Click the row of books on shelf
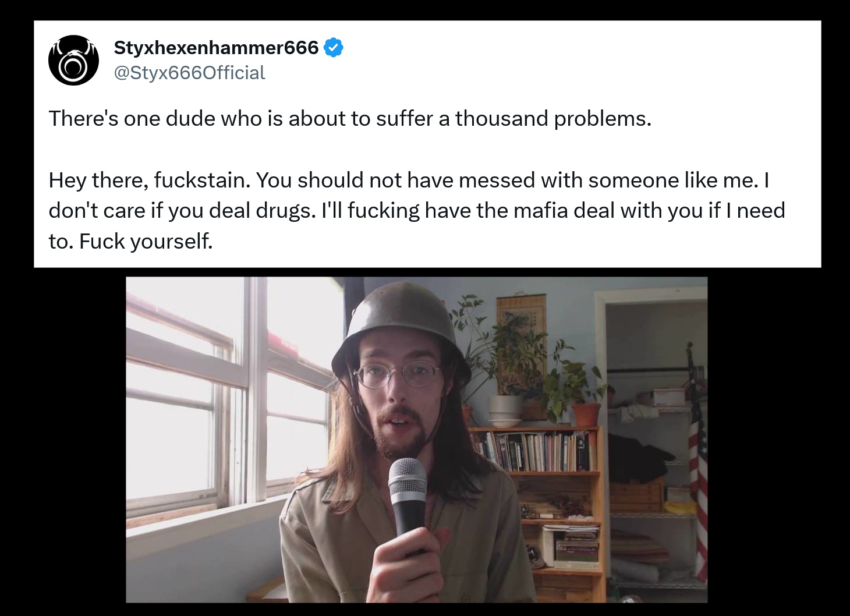This screenshot has height=616, width=850. (533, 449)
